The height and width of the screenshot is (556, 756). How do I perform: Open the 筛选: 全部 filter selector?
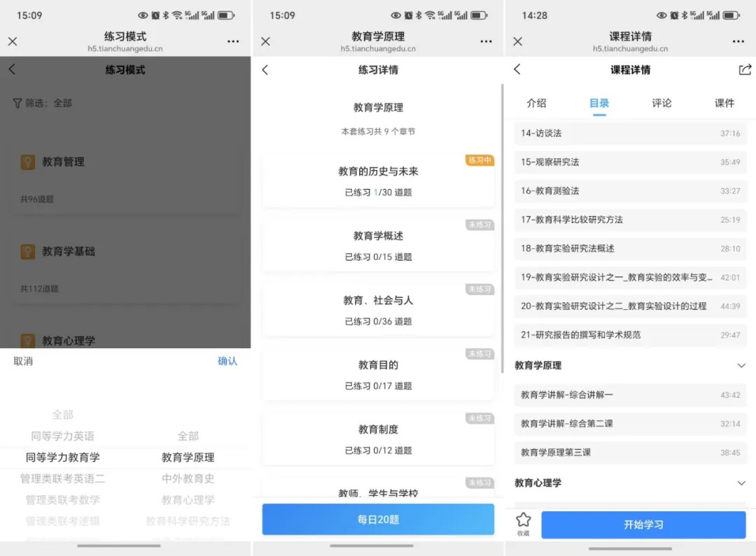point(42,102)
